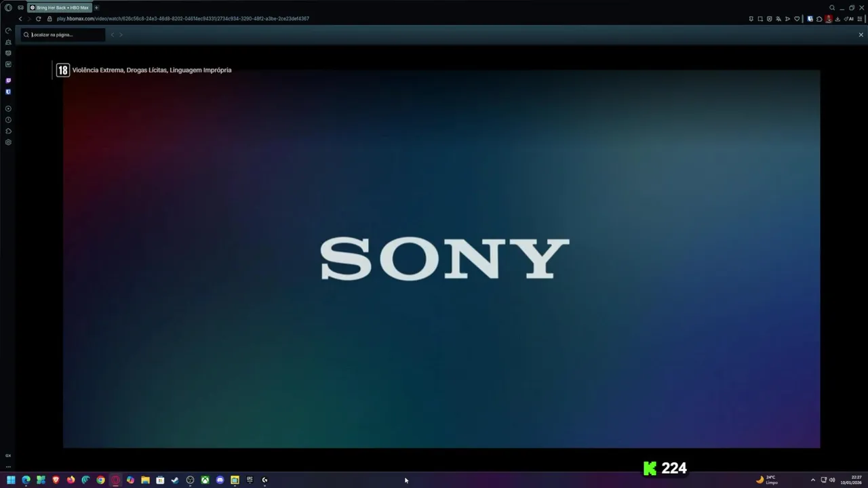Show hidden system tray icons chevron
The width and height of the screenshot is (868, 488).
click(x=813, y=480)
